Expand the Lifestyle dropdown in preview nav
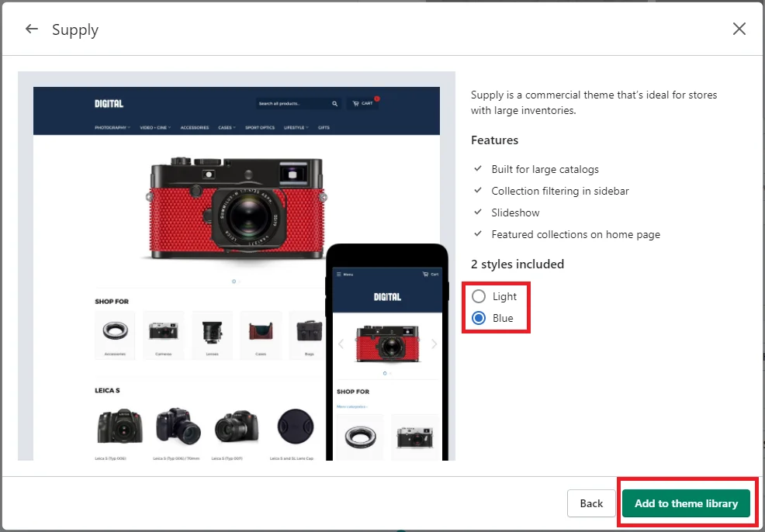This screenshot has width=765, height=532. pyautogui.click(x=296, y=128)
